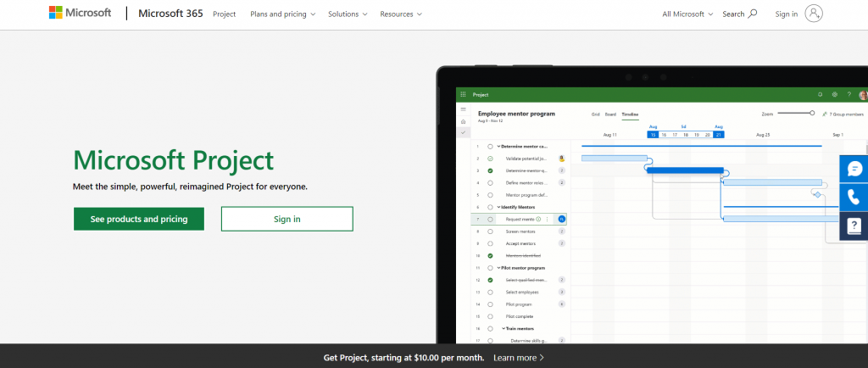Open the settings gear in Project header

(x=835, y=95)
